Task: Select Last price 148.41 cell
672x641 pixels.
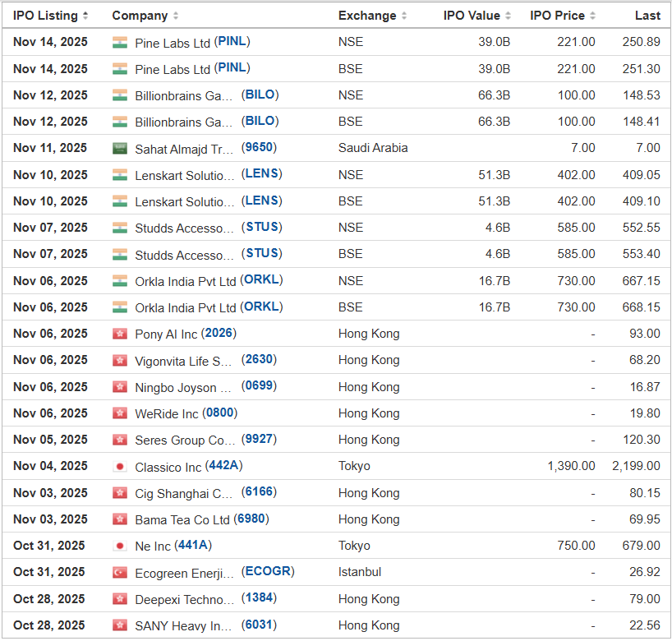Action: click(x=641, y=122)
